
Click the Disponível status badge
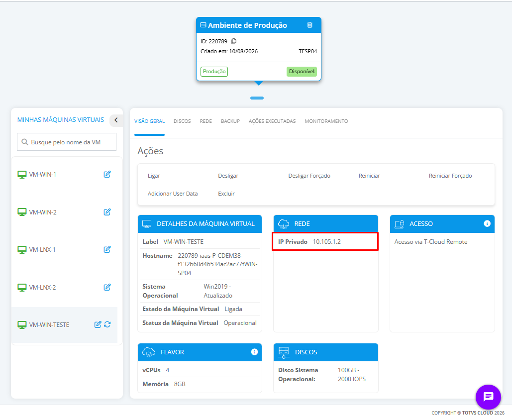302,72
